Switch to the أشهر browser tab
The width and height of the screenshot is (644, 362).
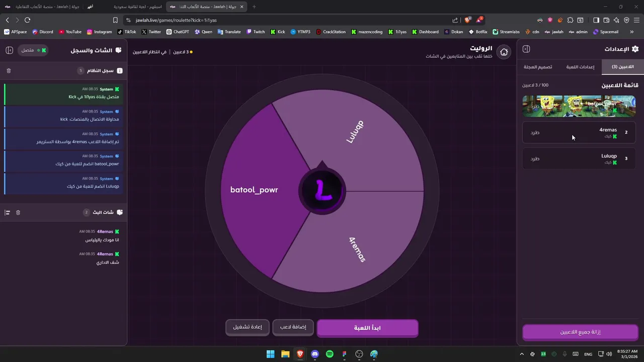[x=91, y=7]
